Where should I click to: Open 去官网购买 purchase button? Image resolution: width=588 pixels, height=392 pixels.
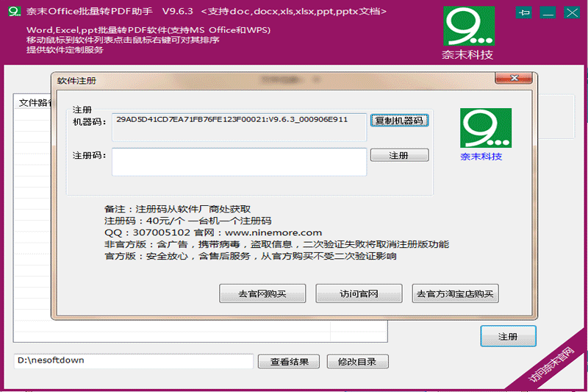262,293
